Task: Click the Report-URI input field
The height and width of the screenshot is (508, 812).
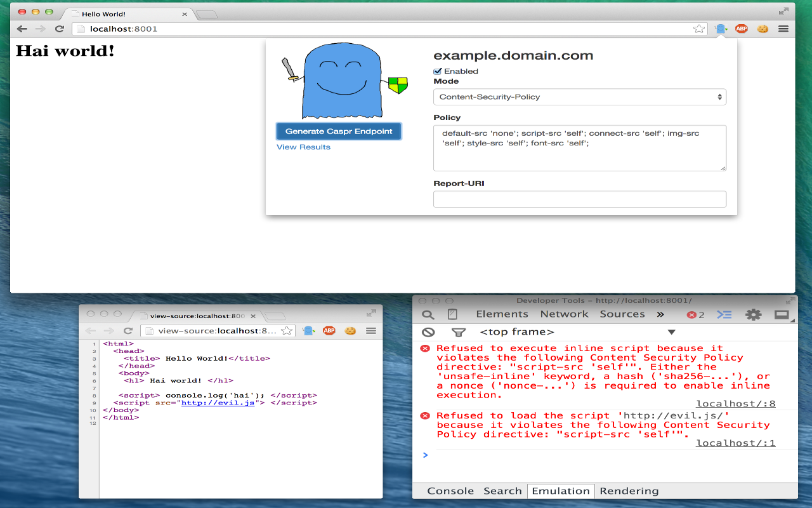Action: tap(580, 199)
